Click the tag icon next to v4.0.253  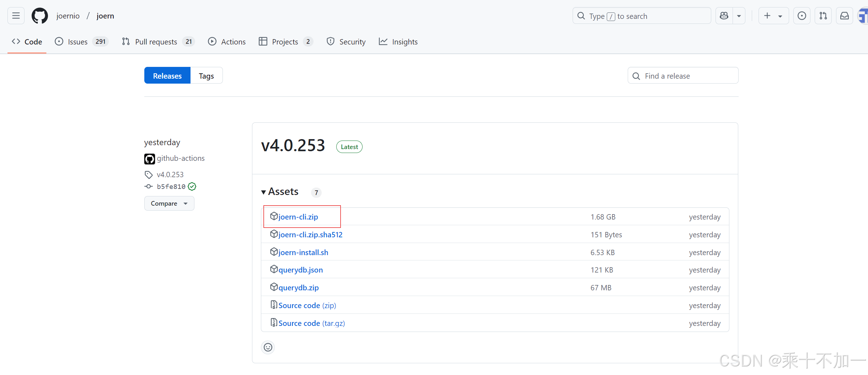(149, 175)
